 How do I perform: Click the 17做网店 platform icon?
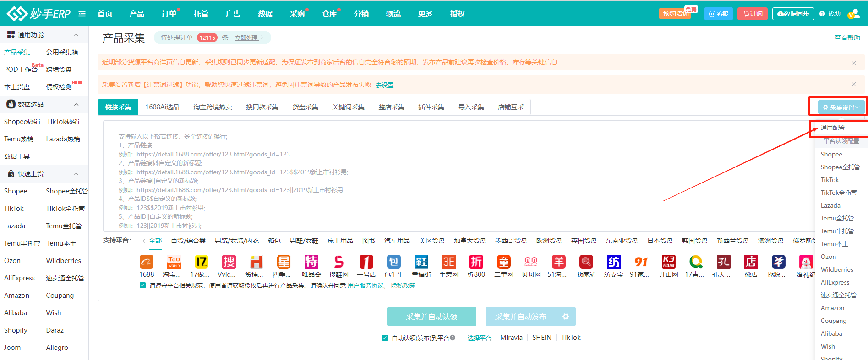click(x=202, y=262)
